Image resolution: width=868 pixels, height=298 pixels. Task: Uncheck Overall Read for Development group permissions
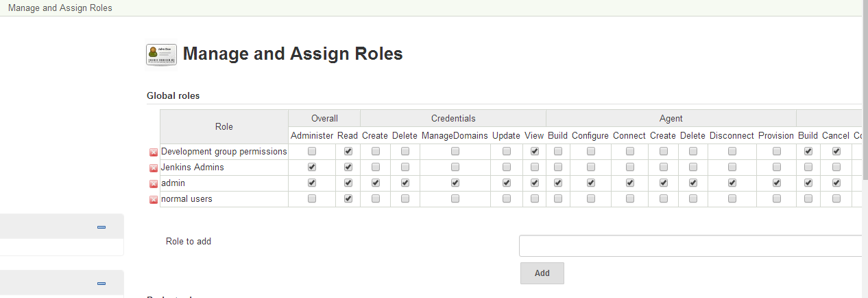(348, 151)
